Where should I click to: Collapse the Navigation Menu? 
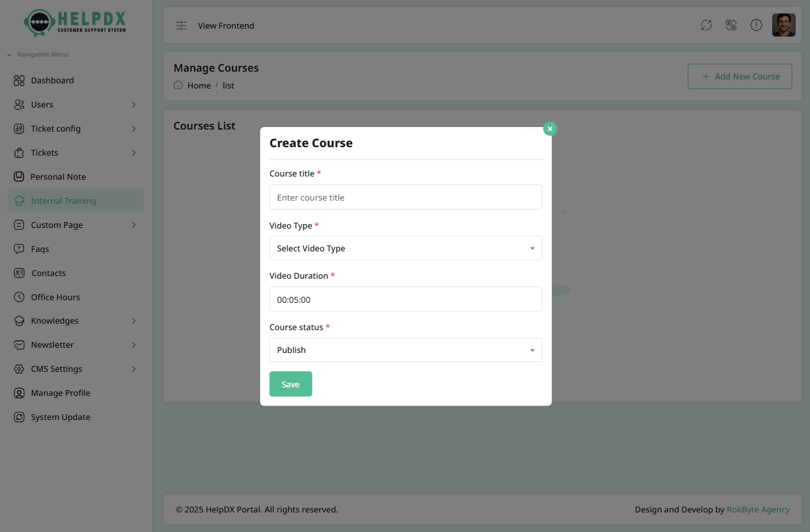pyautogui.click(x=9, y=54)
